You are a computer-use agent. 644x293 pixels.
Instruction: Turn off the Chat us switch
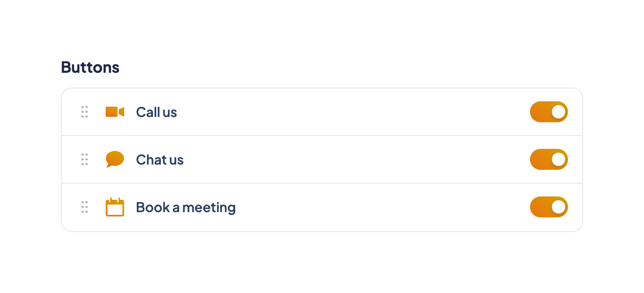(549, 159)
